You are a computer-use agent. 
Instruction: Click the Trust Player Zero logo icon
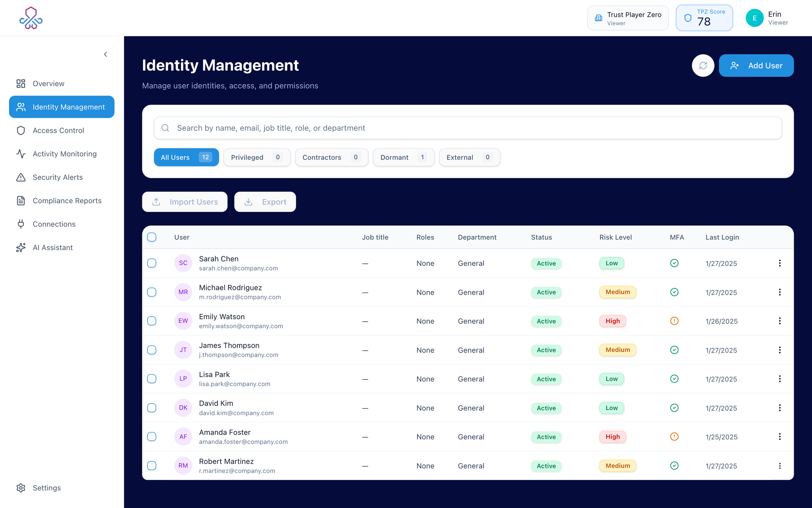31,18
